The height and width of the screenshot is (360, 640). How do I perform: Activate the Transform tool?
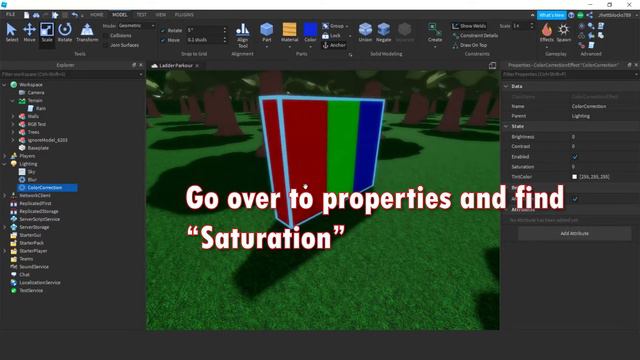[87, 33]
